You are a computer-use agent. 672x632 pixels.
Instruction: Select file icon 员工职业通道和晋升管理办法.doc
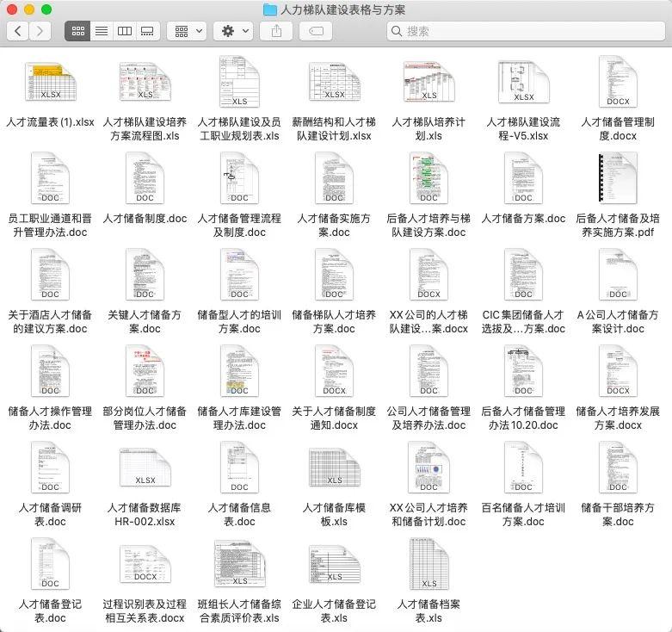(x=50, y=177)
